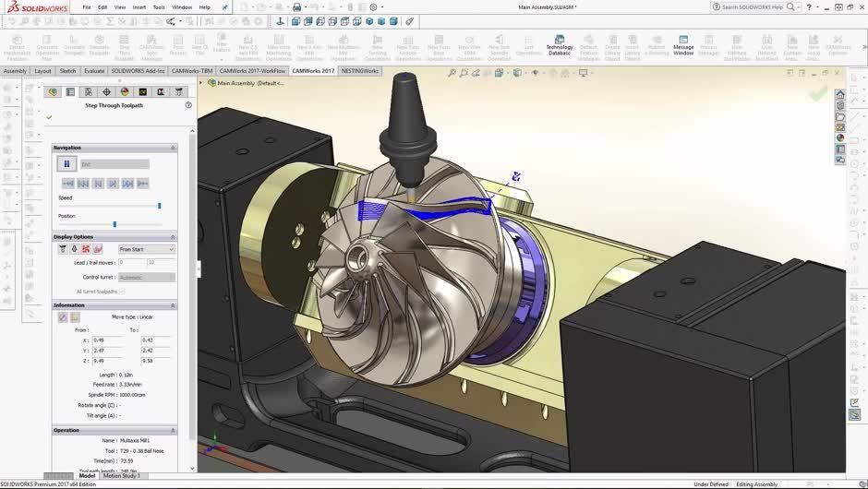Screen dimensions: 868x489
Task: Adjust the Position slider handle
Action: tap(115, 224)
